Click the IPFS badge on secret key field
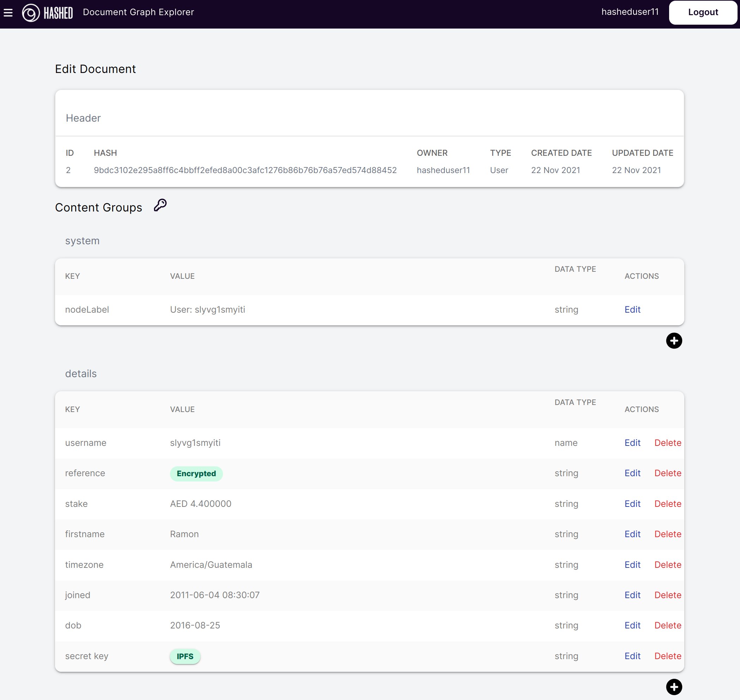 pos(185,656)
